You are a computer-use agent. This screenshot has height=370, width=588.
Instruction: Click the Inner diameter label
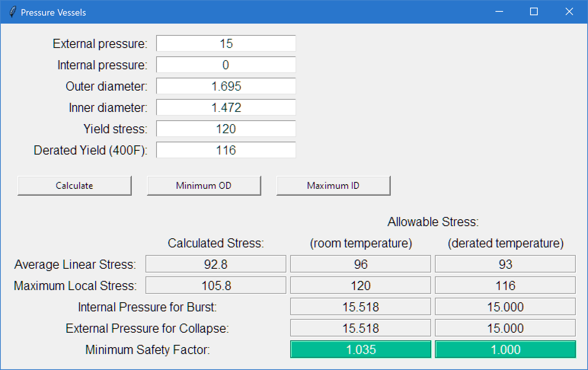(x=108, y=108)
